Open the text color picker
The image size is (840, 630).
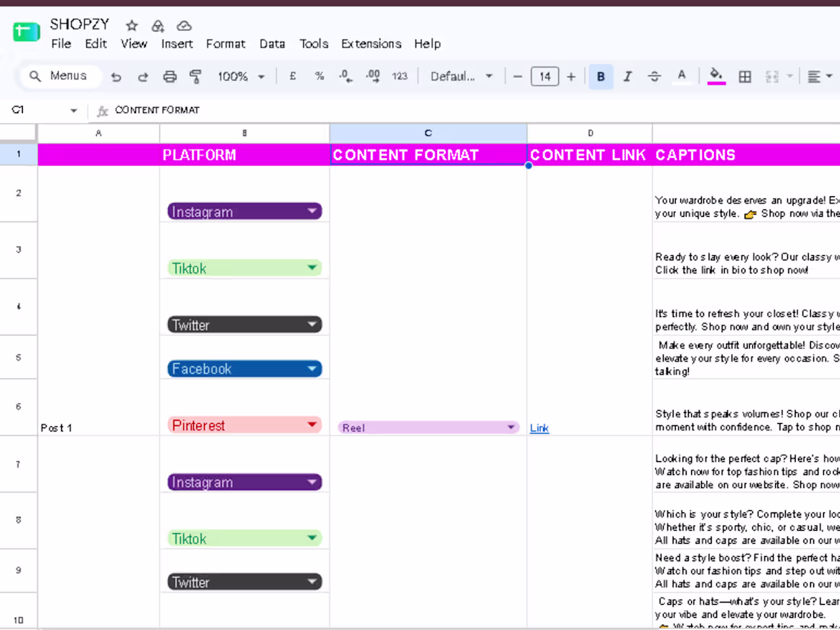[681, 76]
